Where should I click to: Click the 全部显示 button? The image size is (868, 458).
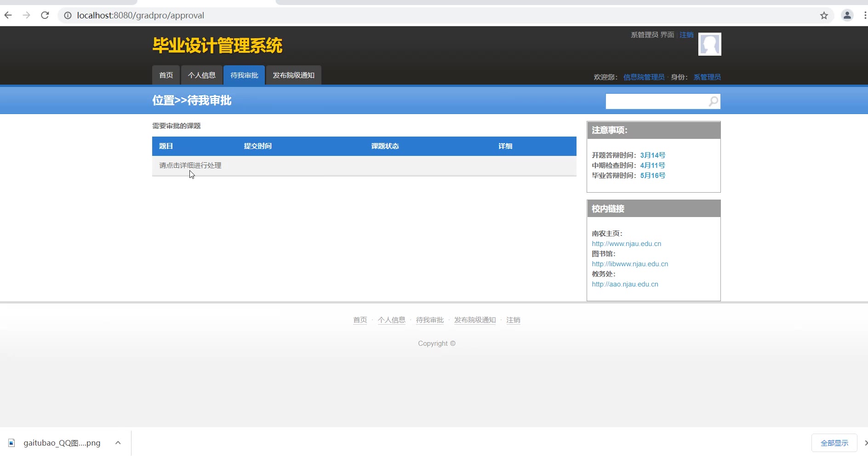point(834,443)
